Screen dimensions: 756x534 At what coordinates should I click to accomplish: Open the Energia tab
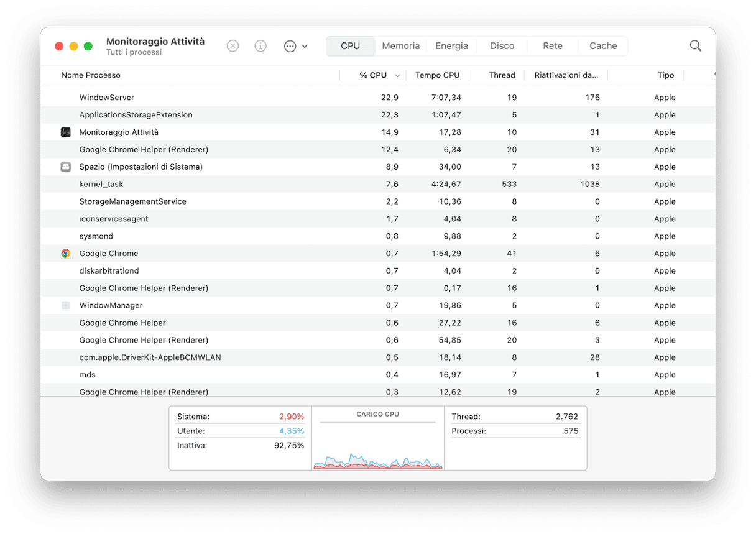(451, 46)
